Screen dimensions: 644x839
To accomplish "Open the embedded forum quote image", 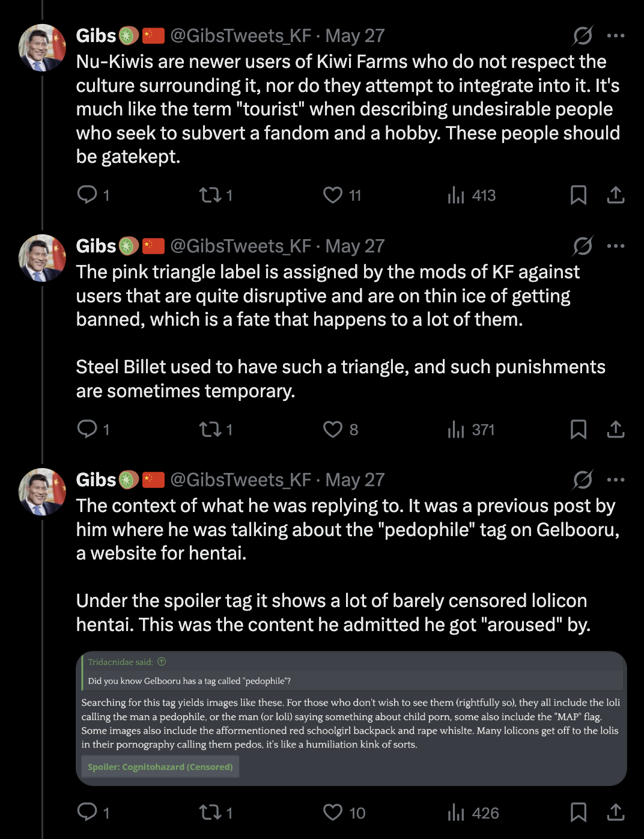I will click(351, 718).
